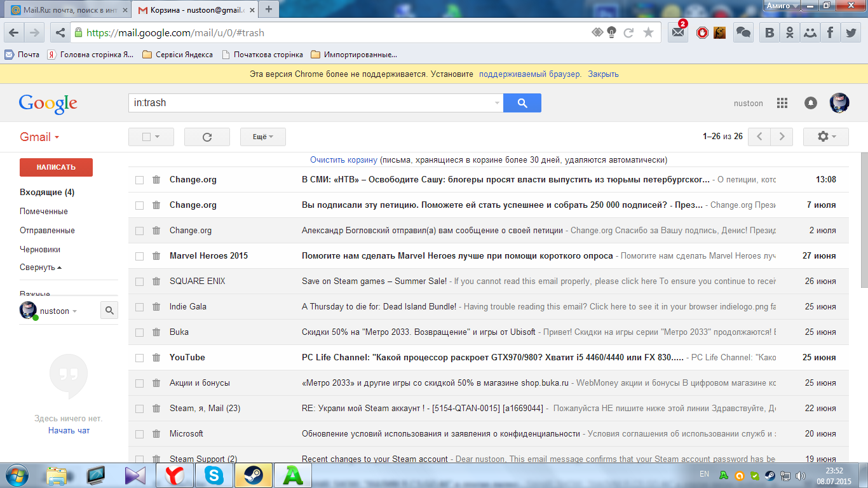Click the browser back arrow
868x488 pixels.
(14, 33)
